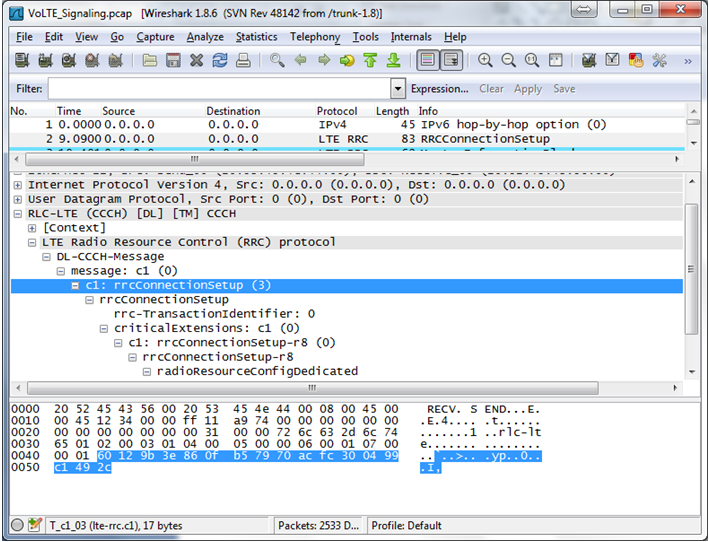Open the capture interfaces list icon
Image resolution: width=709 pixels, height=542 pixels.
22,60
